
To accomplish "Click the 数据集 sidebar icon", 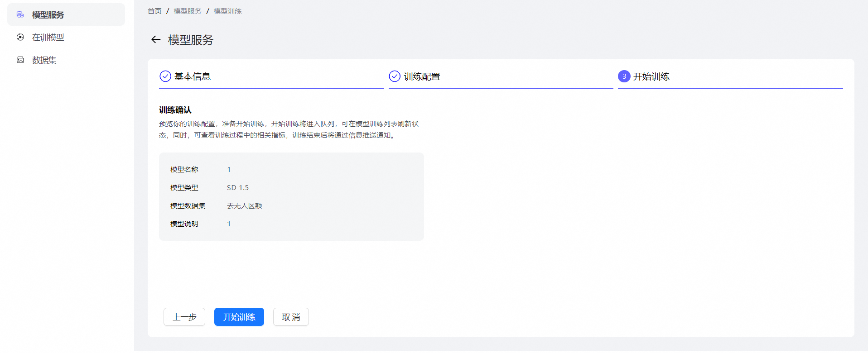I will tap(20, 60).
